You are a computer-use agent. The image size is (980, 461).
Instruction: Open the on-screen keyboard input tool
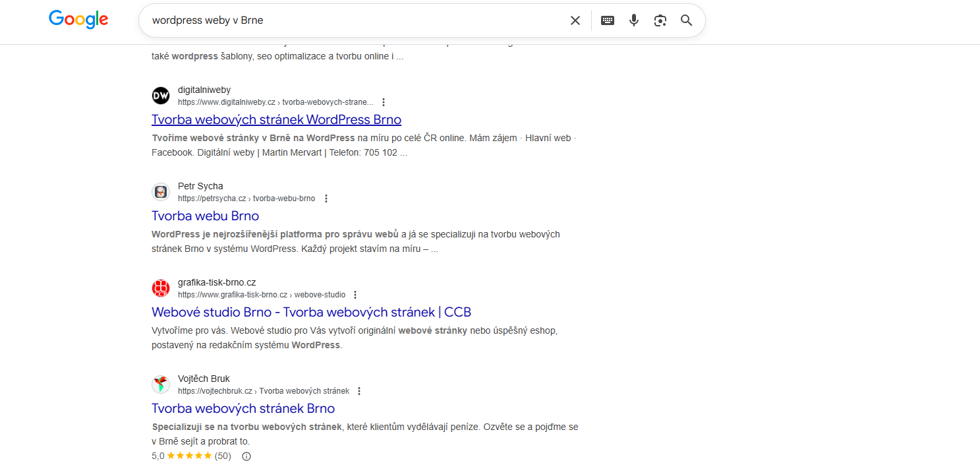coord(608,20)
